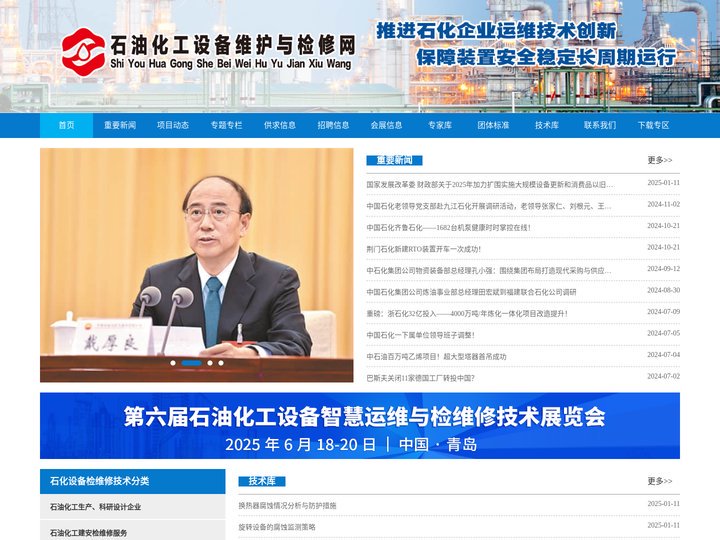Open 团体标准 in navigation bar
Image resolution: width=720 pixels, height=540 pixels.
(x=493, y=125)
